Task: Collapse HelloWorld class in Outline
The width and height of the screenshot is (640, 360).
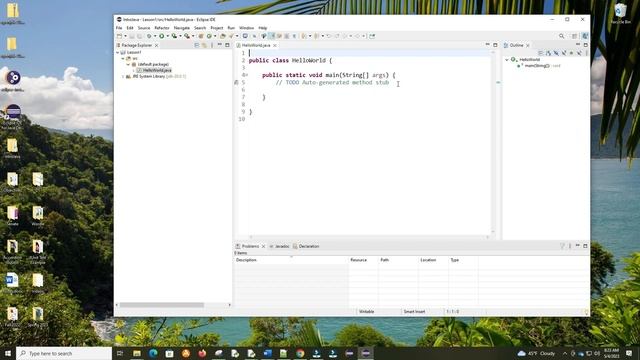Action: [x=507, y=60]
